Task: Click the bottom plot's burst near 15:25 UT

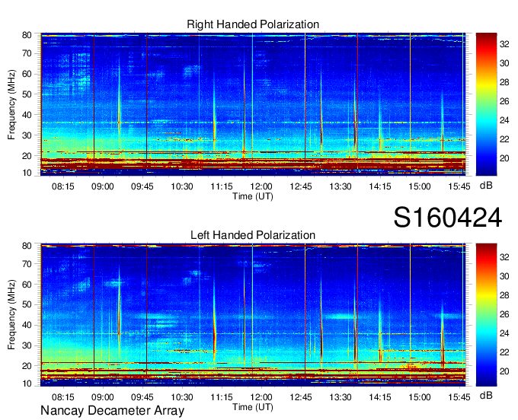Action: [443, 333]
